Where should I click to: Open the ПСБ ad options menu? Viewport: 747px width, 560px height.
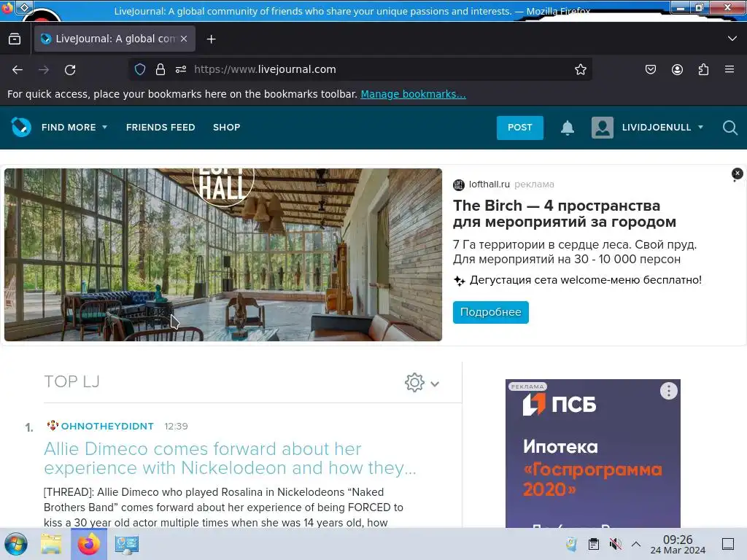pyautogui.click(x=669, y=391)
